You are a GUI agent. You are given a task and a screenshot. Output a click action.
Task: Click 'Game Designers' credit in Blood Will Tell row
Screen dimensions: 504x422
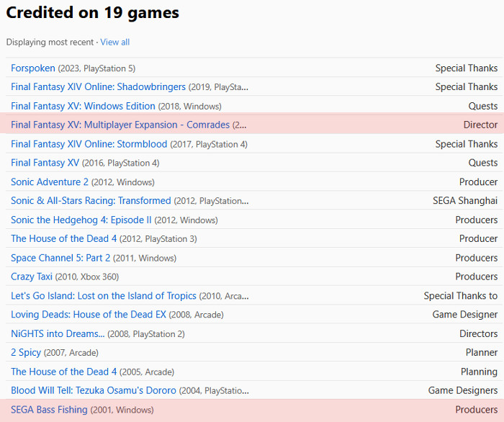point(463,390)
